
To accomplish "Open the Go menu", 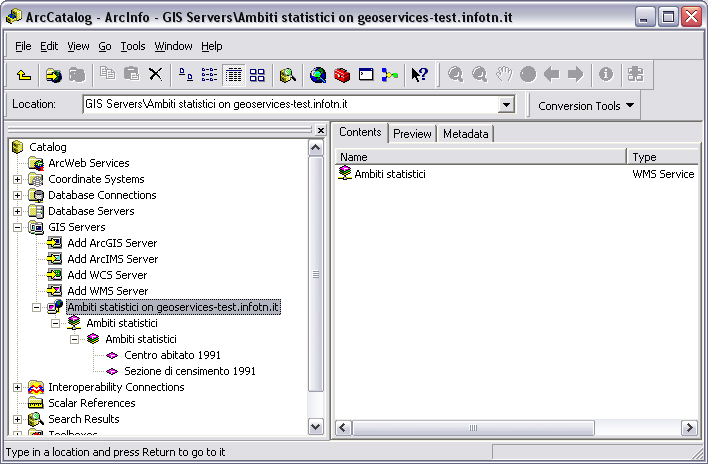I will click(105, 46).
